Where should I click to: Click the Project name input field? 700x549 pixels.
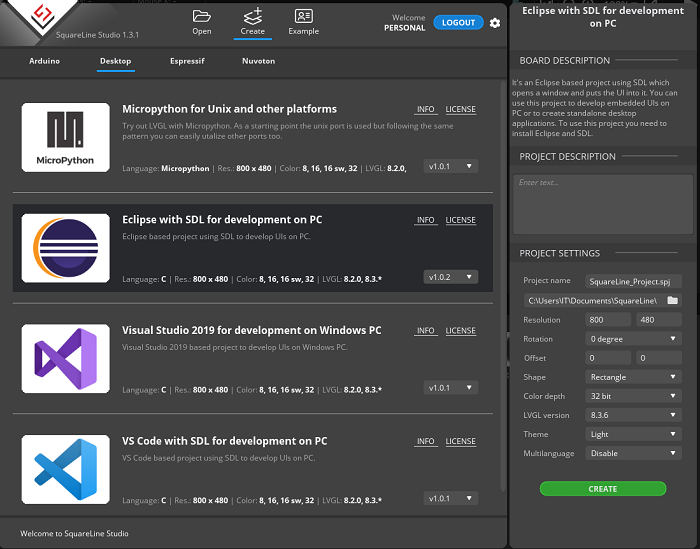point(633,281)
